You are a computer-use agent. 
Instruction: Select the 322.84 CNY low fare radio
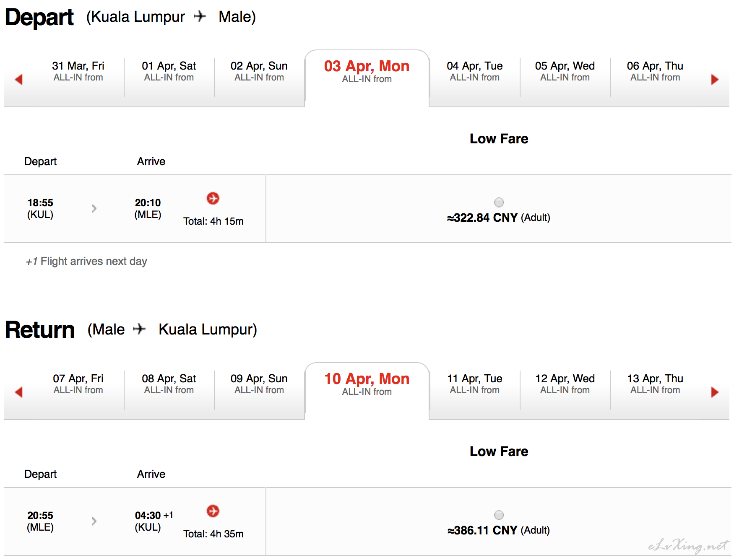pyautogui.click(x=499, y=202)
